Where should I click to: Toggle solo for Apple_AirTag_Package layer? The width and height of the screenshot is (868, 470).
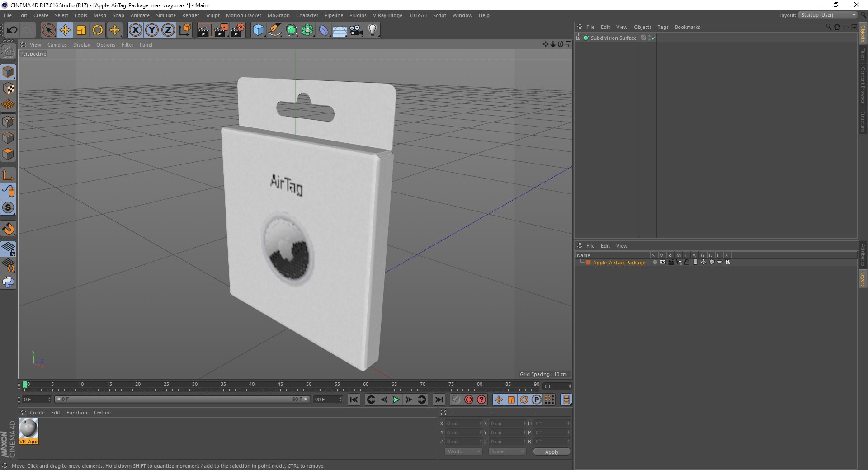point(655,263)
